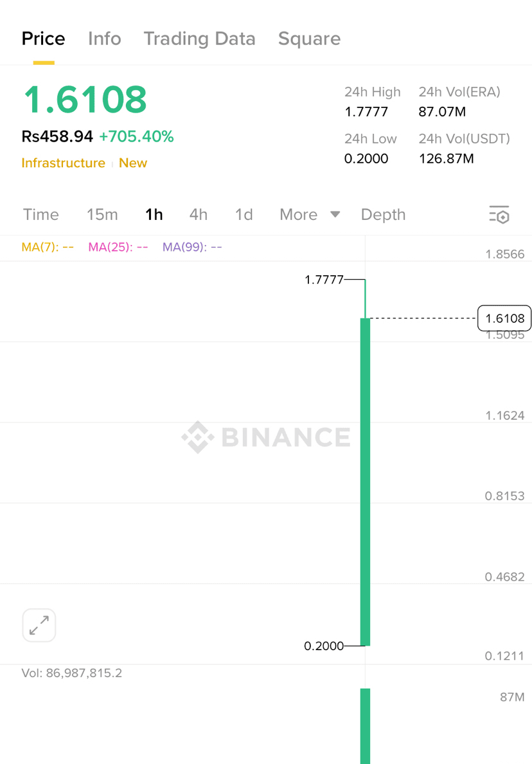Switch to the Info tab
532x764 pixels.
(x=104, y=39)
